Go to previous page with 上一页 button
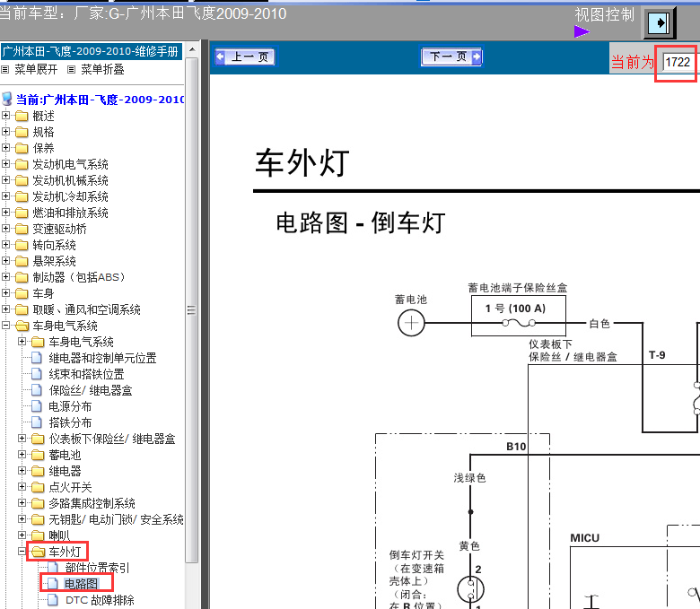Viewport: 700px width, 609px height. (245, 57)
